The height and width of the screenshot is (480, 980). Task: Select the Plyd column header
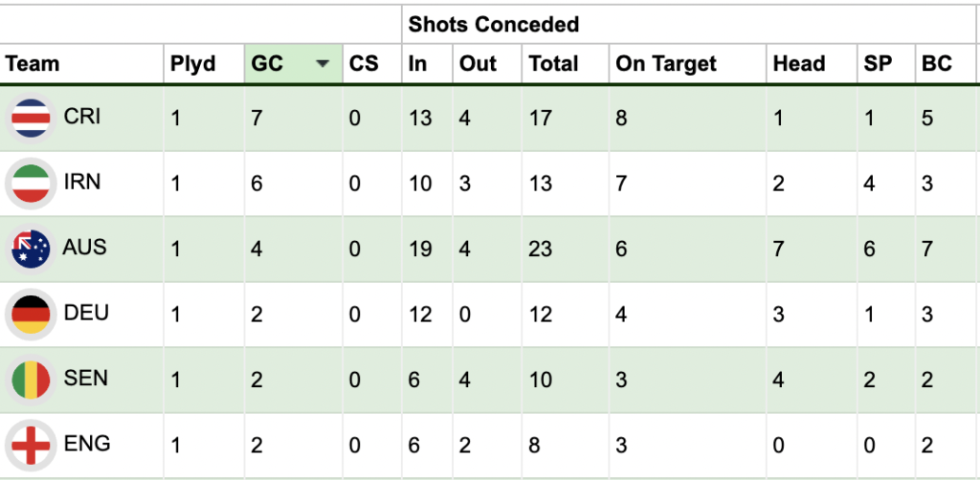pos(192,64)
